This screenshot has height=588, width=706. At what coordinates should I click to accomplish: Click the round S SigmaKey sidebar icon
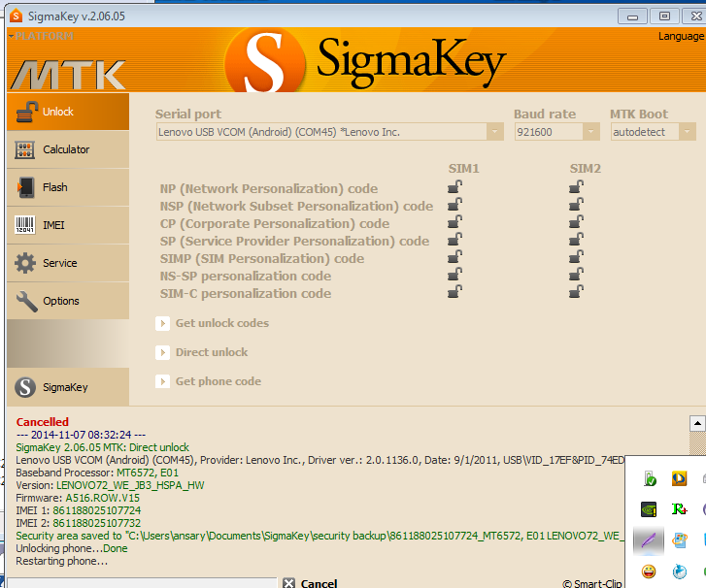tap(25, 387)
